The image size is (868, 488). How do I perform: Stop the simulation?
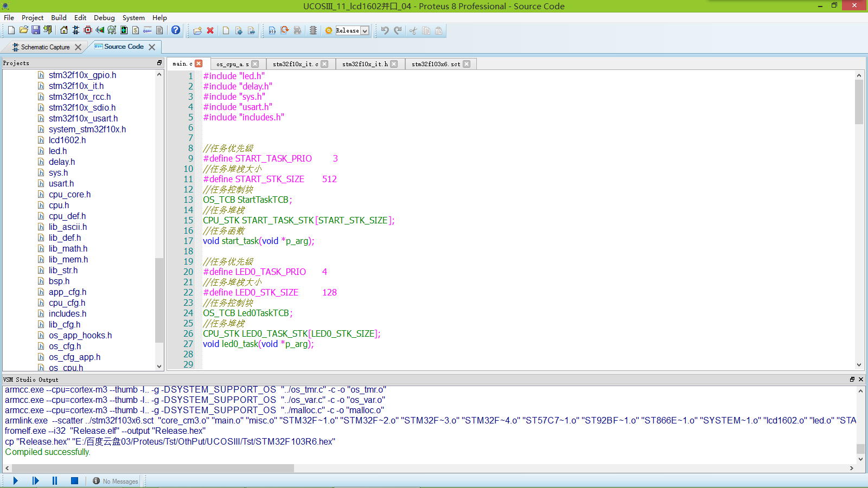click(74, 481)
